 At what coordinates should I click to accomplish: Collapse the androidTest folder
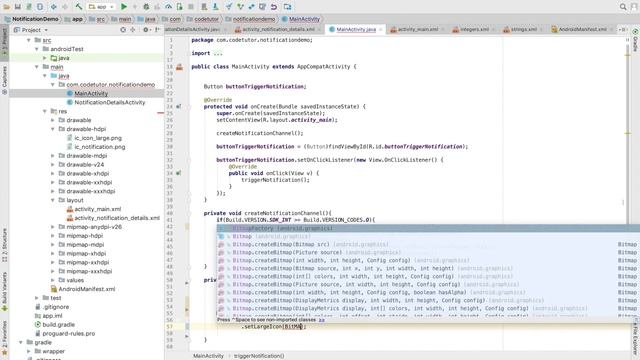pyautogui.click(x=37, y=49)
